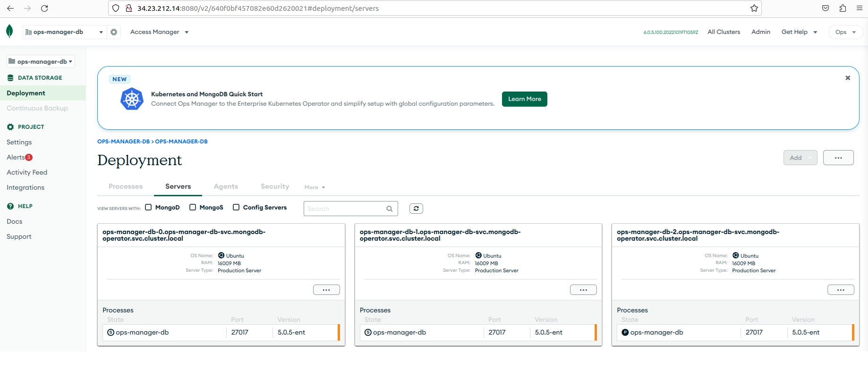
Task: Enable the Config Servers filter checkbox
Action: (236, 207)
